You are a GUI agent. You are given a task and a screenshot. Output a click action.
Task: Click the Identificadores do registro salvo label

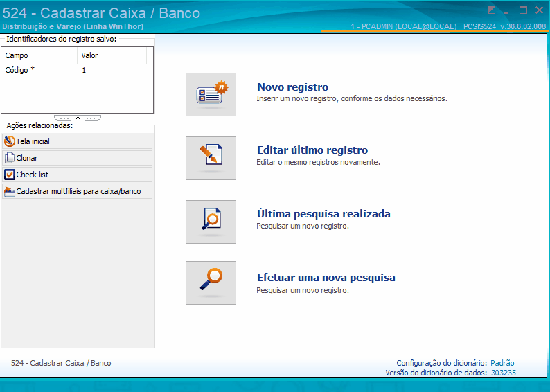coord(62,39)
